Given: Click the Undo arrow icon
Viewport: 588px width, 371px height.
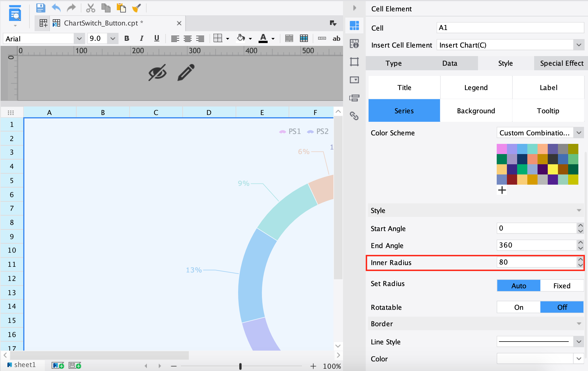Looking at the screenshot, I should click(x=56, y=8).
